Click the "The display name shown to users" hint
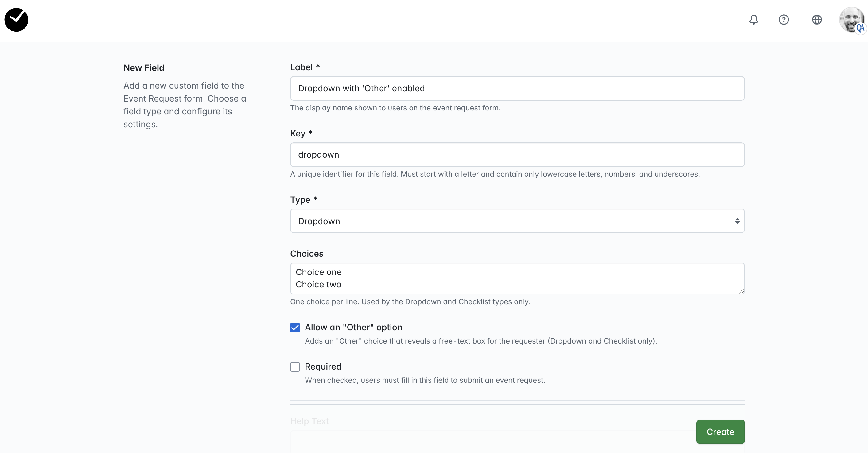 [395, 108]
